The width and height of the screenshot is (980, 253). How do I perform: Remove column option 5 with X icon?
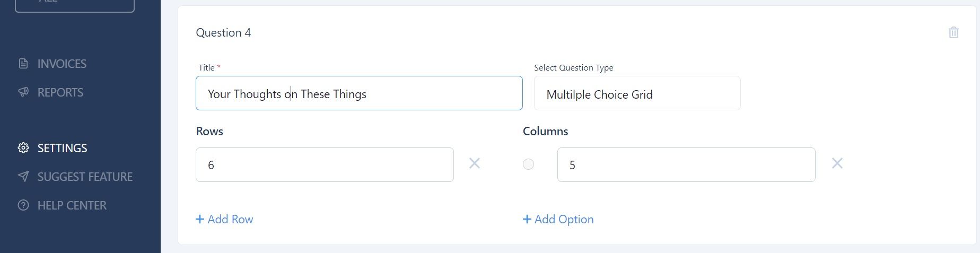837,163
